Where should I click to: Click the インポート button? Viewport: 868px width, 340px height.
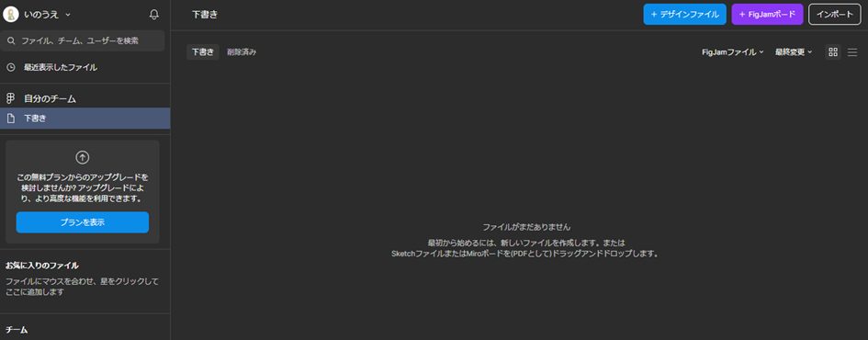835,15
